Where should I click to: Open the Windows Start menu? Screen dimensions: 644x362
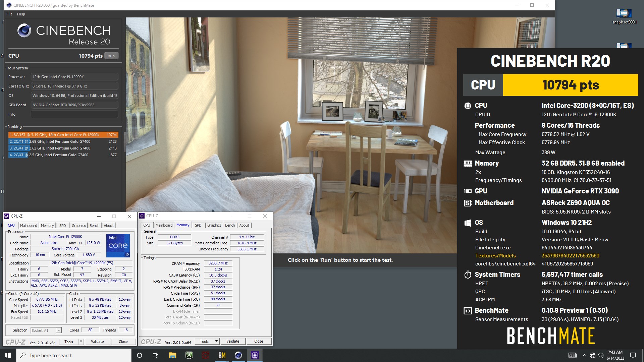pos(8,355)
